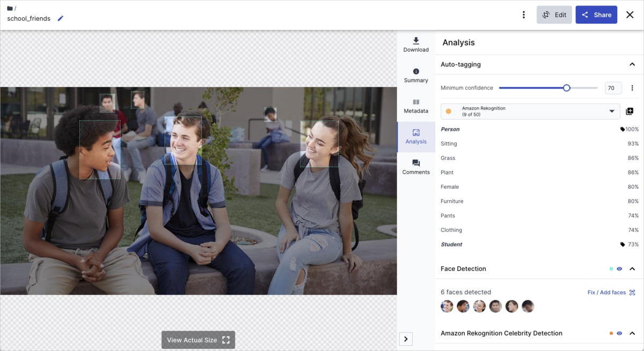This screenshot has height=351, width=644.
Task: Collapse the Auto-tagging section
Action: point(632,64)
